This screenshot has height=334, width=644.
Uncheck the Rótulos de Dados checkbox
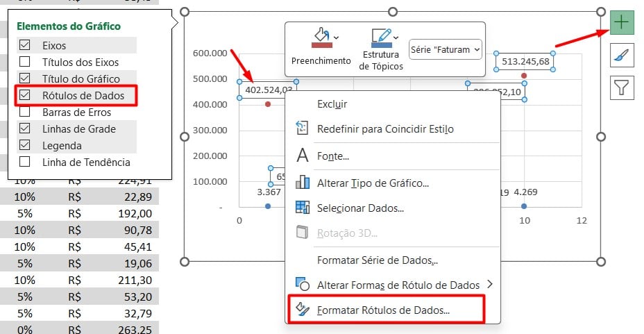pyautogui.click(x=25, y=95)
